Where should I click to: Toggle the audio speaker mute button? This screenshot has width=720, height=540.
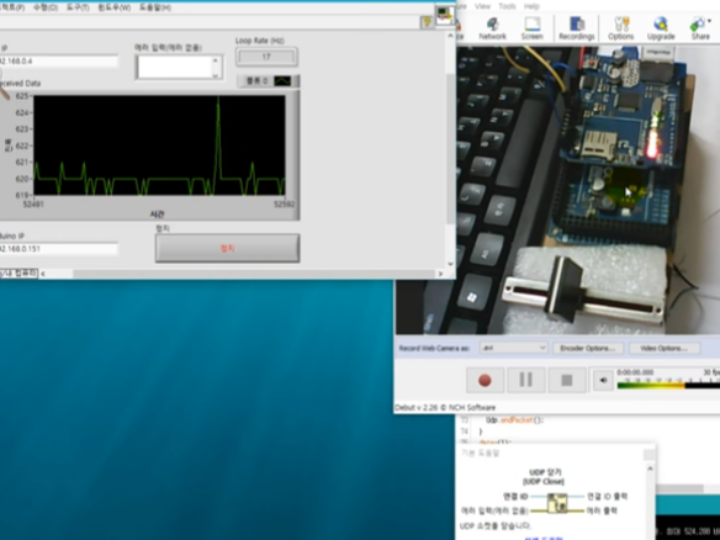[603, 380]
